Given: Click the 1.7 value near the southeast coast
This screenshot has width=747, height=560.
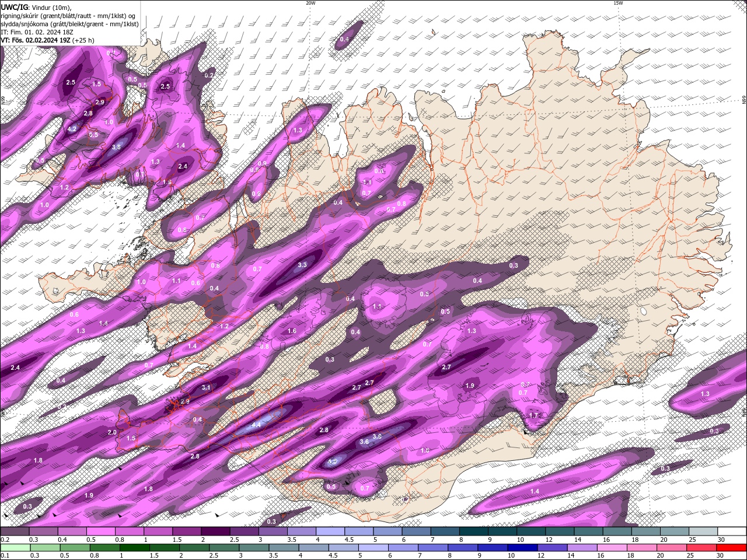Looking at the screenshot, I should pyautogui.click(x=533, y=415).
